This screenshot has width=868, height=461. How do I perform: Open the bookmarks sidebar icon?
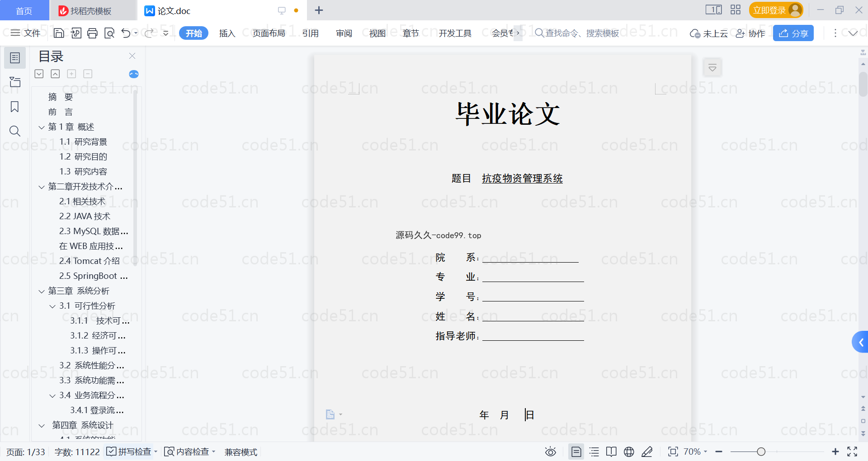(x=15, y=107)
